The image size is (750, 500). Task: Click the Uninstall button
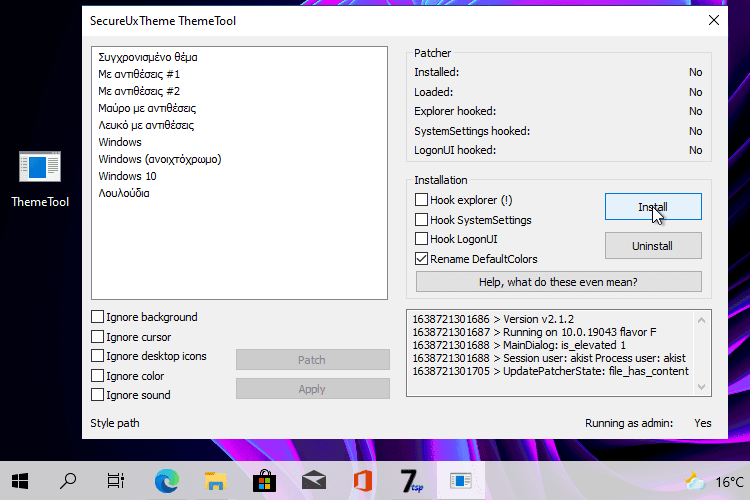[x=653, y=246]
